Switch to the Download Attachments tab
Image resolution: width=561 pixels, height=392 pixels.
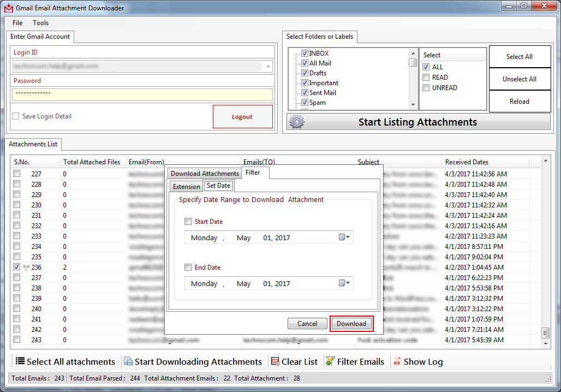(x=205, y=173)
